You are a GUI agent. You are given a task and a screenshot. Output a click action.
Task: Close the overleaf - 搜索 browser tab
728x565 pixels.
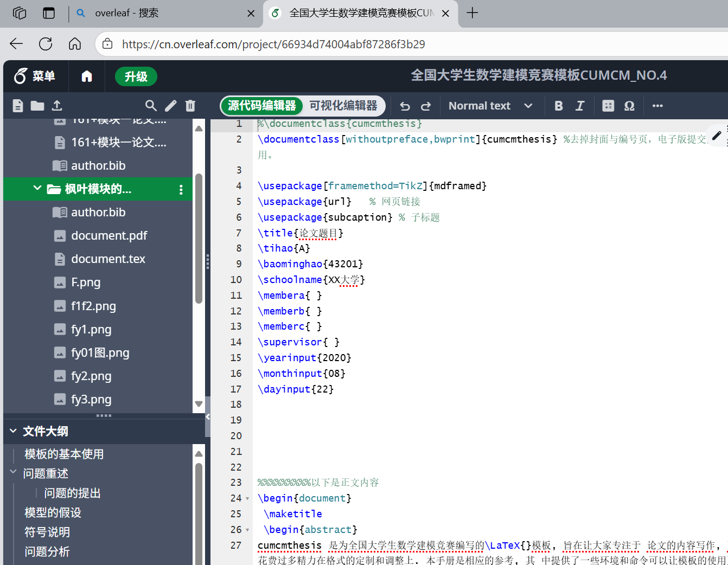(x=251, y=14)
